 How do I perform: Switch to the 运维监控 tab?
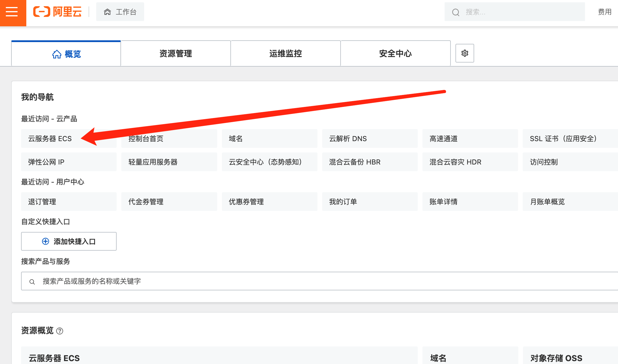(x=286, y=53)
